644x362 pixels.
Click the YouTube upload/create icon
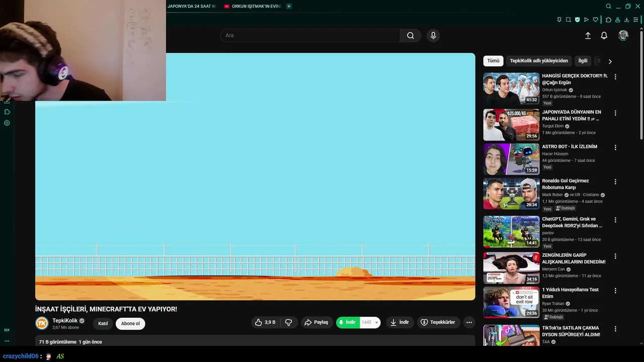click(588, 35)
